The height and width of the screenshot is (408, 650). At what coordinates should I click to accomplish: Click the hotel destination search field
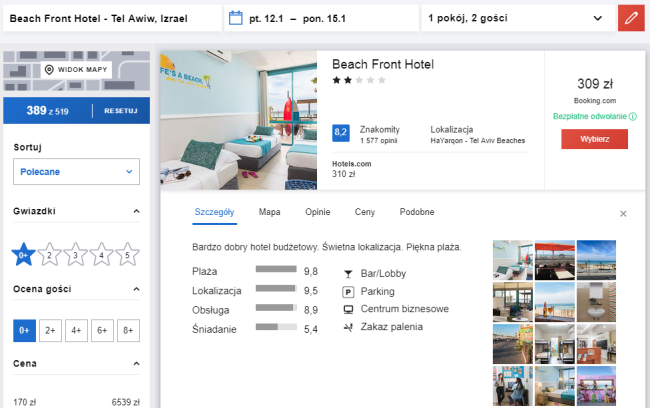110,18
